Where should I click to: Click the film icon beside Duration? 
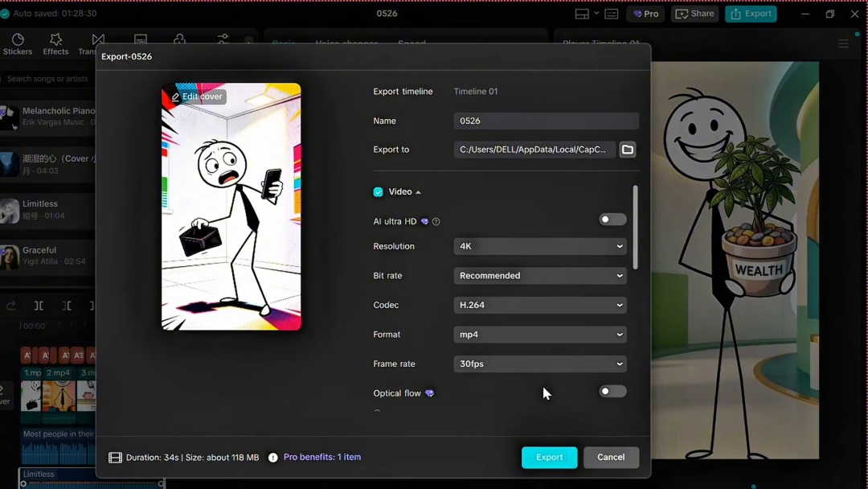tap(115, 458)
